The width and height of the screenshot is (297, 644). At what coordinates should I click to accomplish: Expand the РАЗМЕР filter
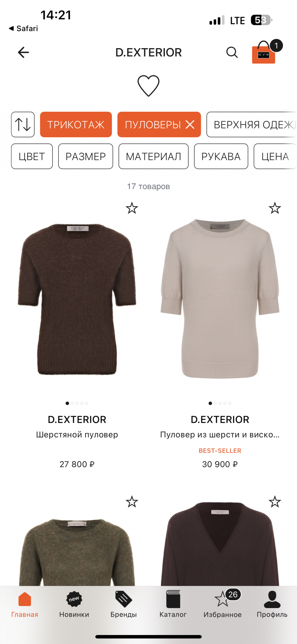point(86,156)
